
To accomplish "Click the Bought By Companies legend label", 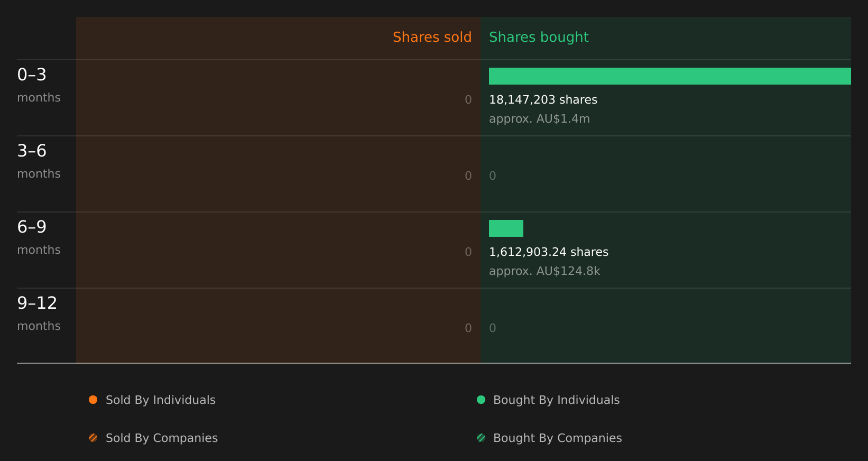I will (x=557, y=438).
